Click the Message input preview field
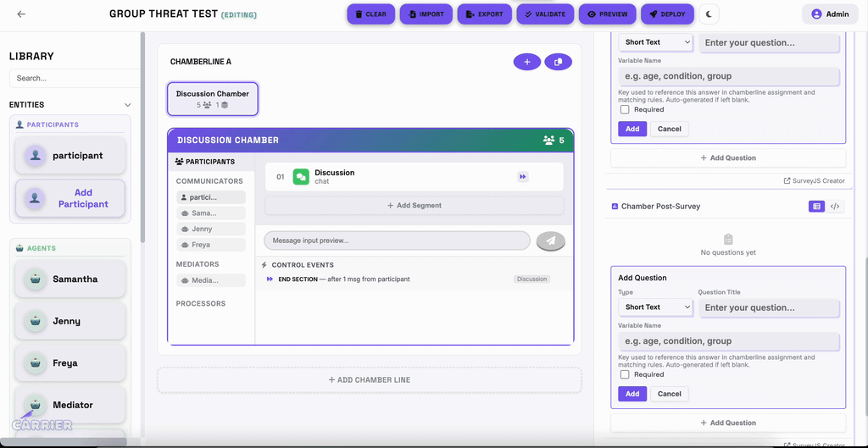Viewport: 868px width, 448px height. click(x=397, y=241)
